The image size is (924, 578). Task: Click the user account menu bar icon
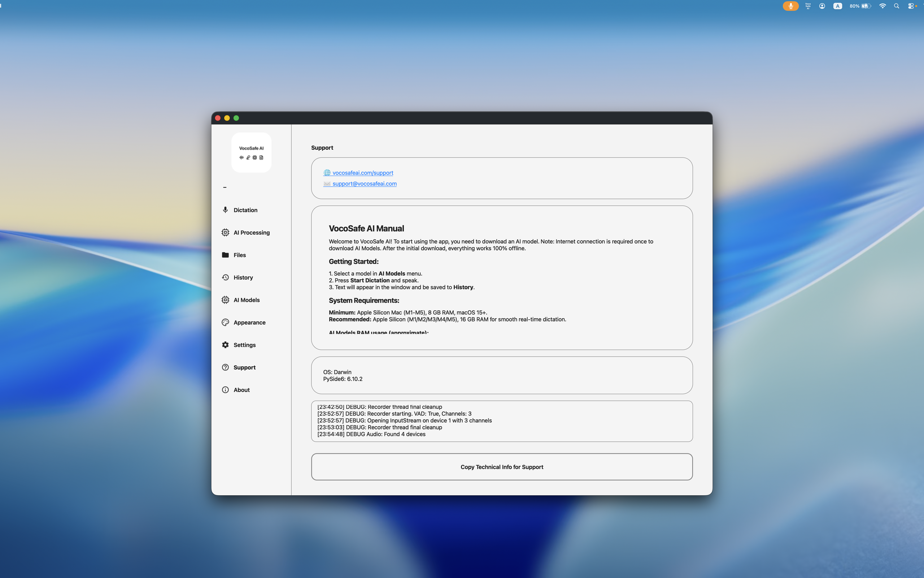(x=822, y=6)
